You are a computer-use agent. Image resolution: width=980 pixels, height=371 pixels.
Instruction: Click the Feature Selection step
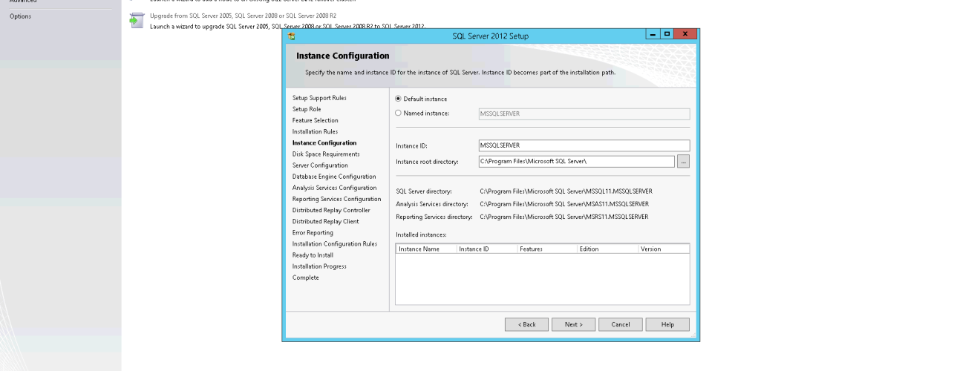315,120
